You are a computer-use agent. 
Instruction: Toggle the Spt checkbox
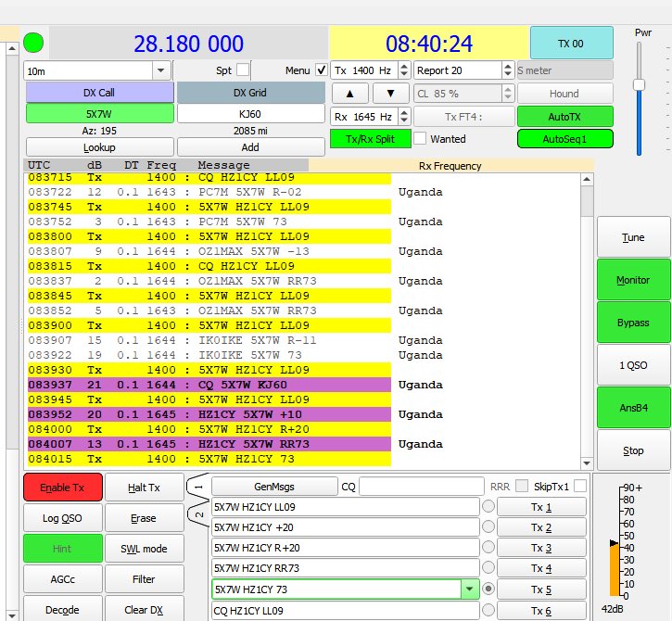point(243,70)
